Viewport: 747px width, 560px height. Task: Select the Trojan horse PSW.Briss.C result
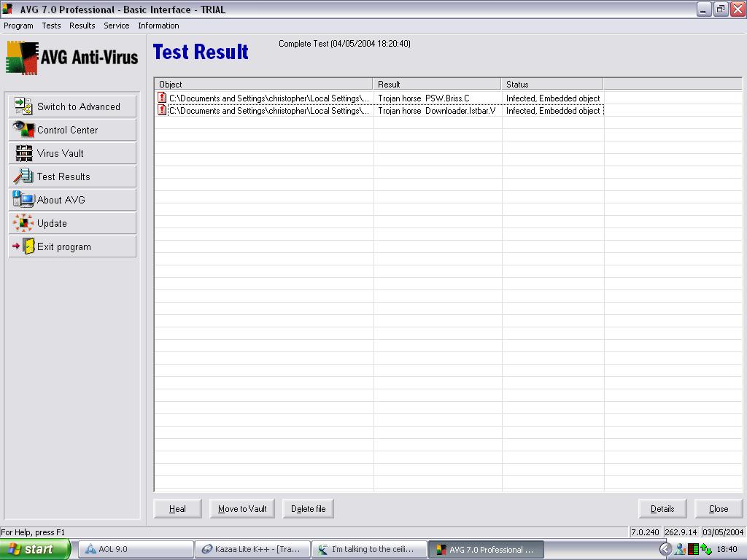coord(424,98)
